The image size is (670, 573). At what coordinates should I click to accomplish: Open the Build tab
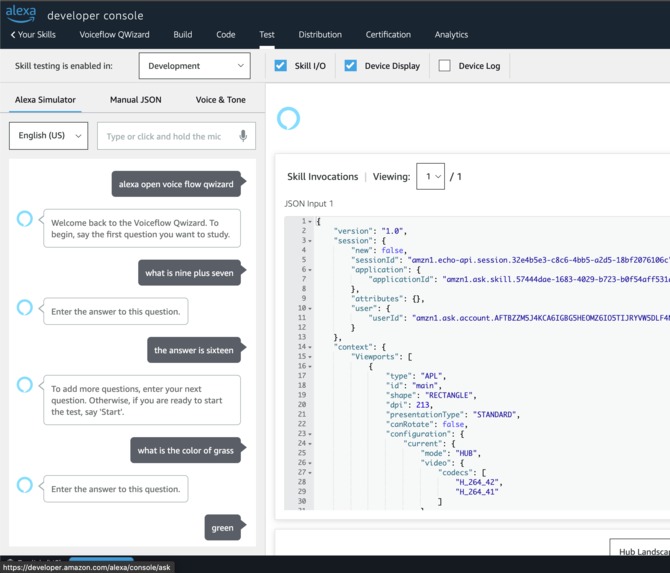(182, 35)
